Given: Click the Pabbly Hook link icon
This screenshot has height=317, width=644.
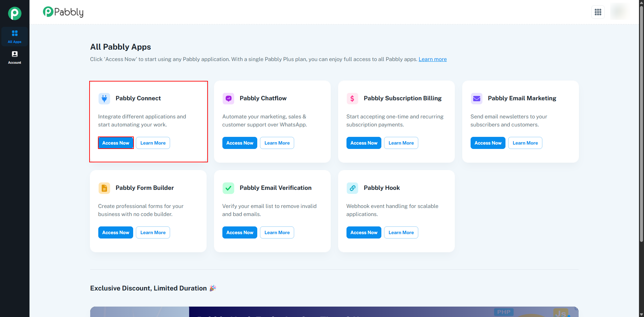Looking at the screenshot, I should pyautogui.click(x=353, y=188).
